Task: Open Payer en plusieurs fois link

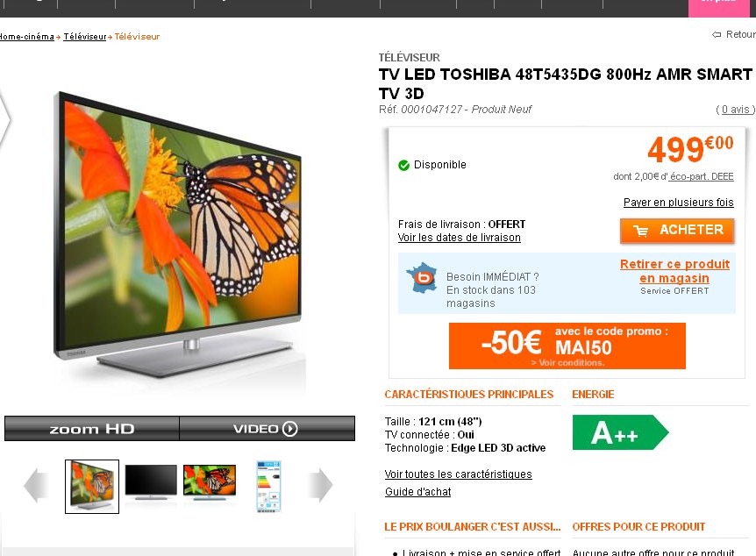Action: pyautogui.click(x=678, y=202)
